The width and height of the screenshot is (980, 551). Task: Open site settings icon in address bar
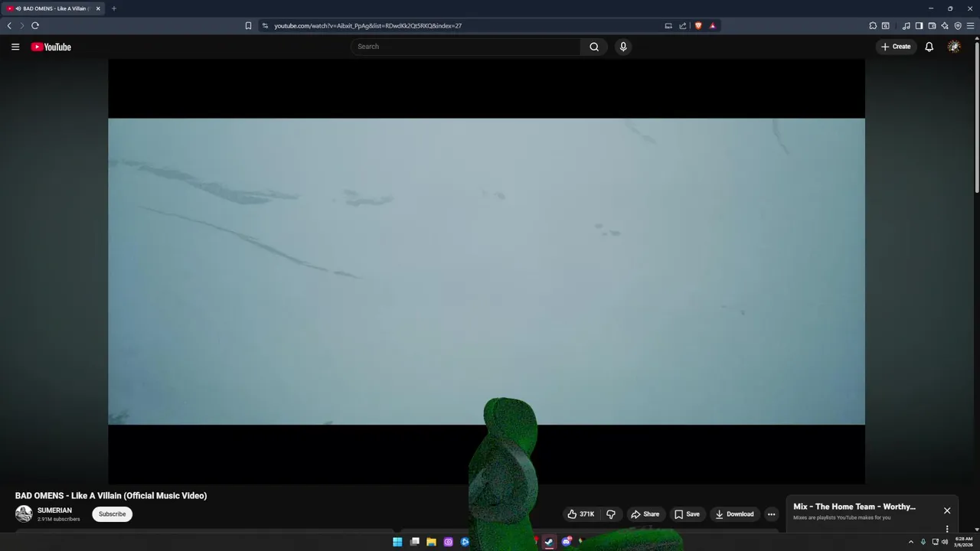(x=265, y=25)
